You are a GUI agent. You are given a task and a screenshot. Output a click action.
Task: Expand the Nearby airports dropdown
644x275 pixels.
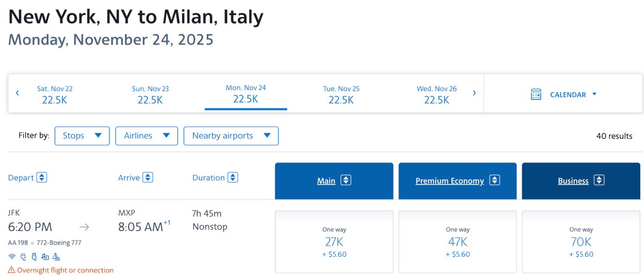click(x=231, y=136)
